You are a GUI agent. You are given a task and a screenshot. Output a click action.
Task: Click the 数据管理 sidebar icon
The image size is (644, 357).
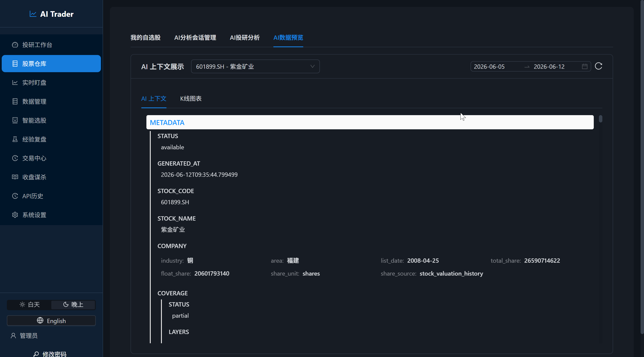coord(15,101)
